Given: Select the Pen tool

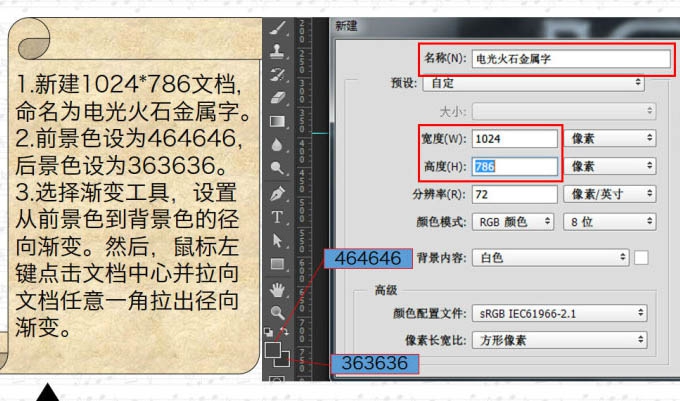Looking at the screenshot, I should (x=278, y=193).
